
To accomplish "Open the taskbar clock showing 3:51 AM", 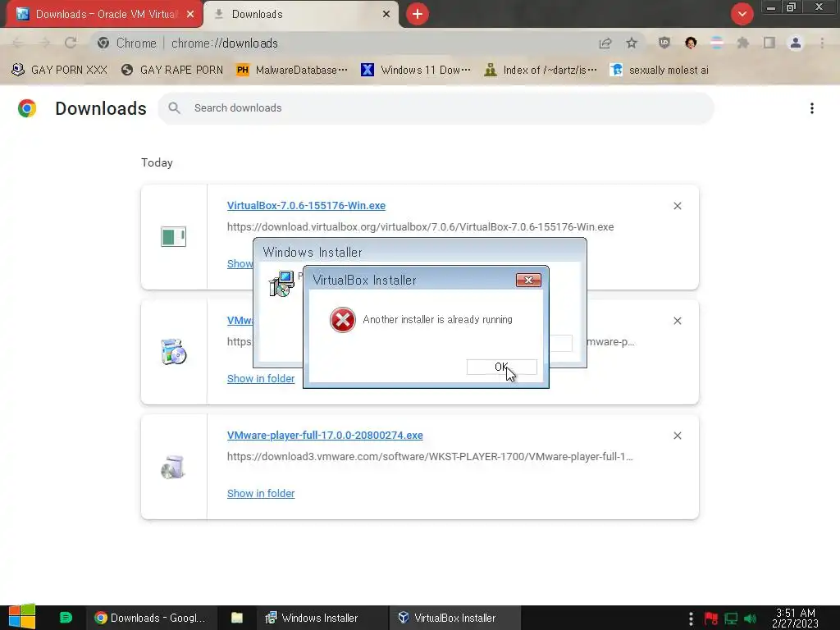I will click(x=796, y=618).
